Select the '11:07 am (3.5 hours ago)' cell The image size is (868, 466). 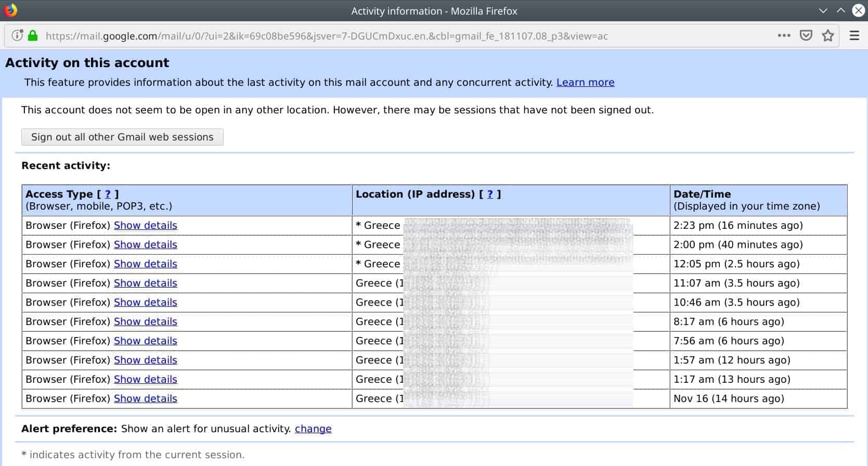tap(758, 283)
